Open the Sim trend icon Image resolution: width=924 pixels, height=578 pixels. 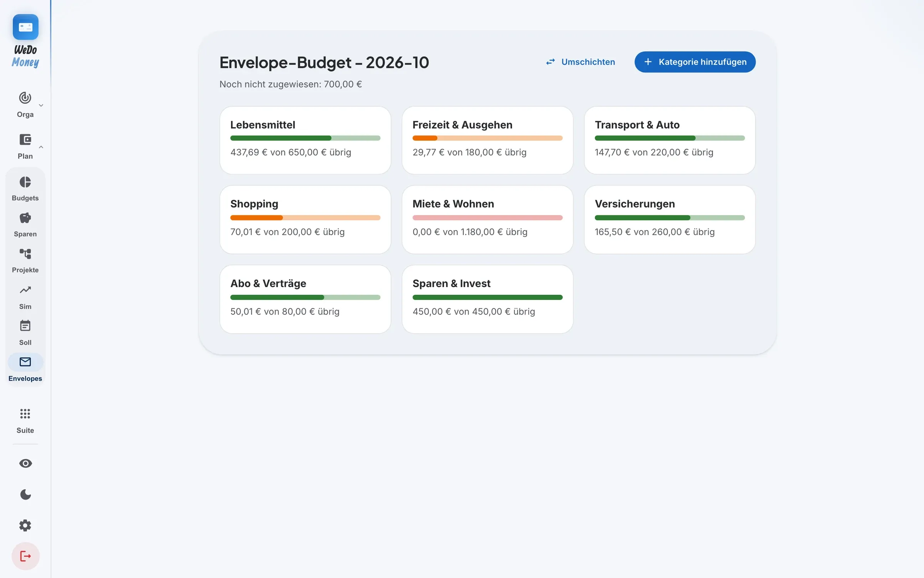coord(25,290)
